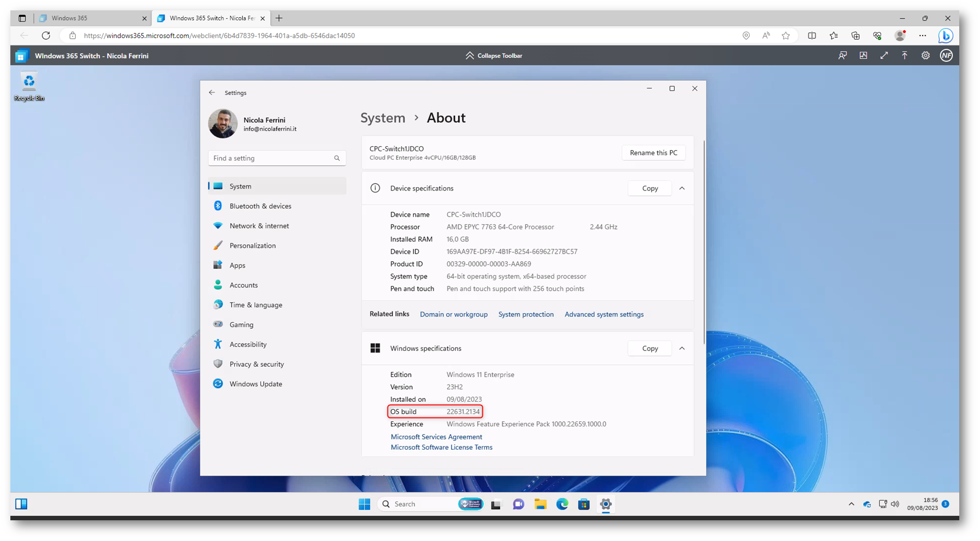980x541 pixels.
Task: Click the browser address bar URL
Action: pyautogui.click(x=219, y=36)
